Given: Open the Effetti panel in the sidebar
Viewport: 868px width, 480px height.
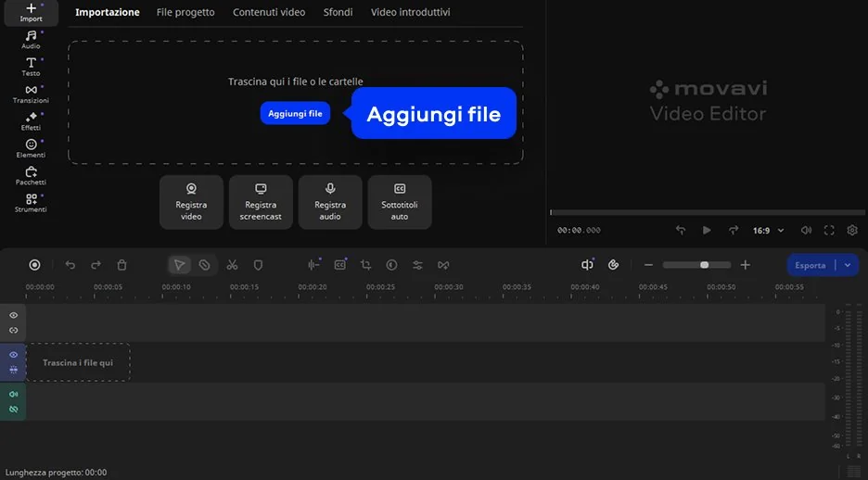Looking at the screenshot, I should [x=31, y=120].
